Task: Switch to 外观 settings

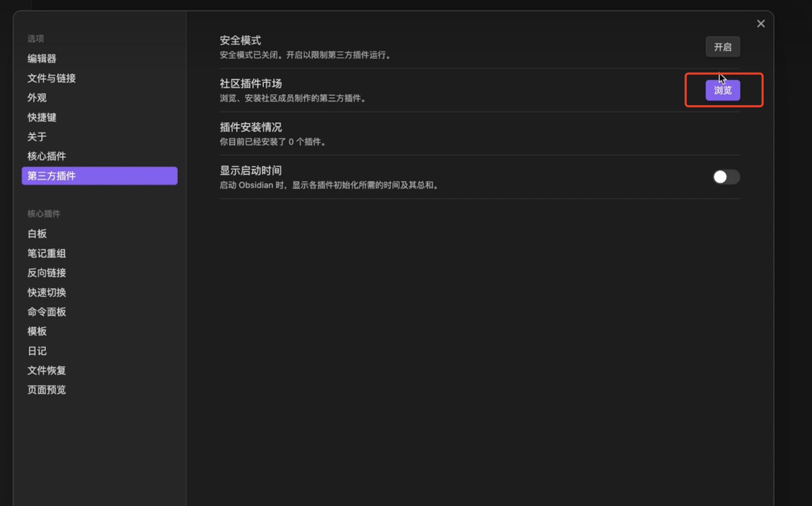Action: pos(37,98)
